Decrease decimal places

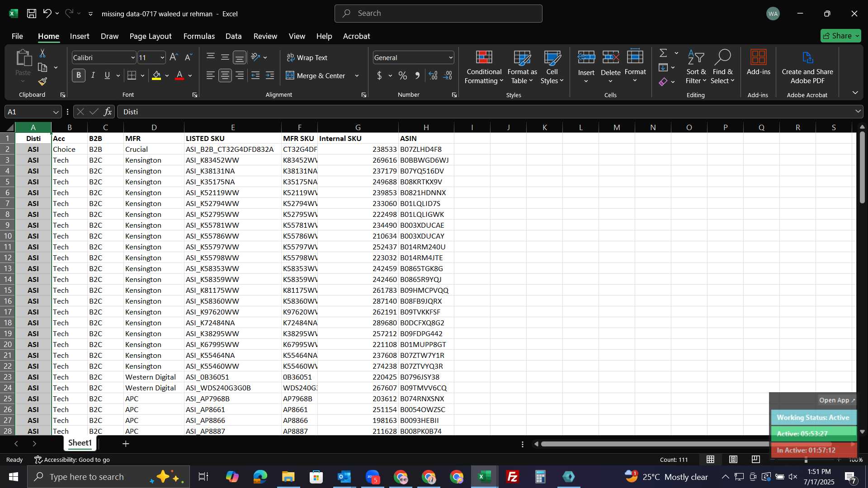[448, 75]
